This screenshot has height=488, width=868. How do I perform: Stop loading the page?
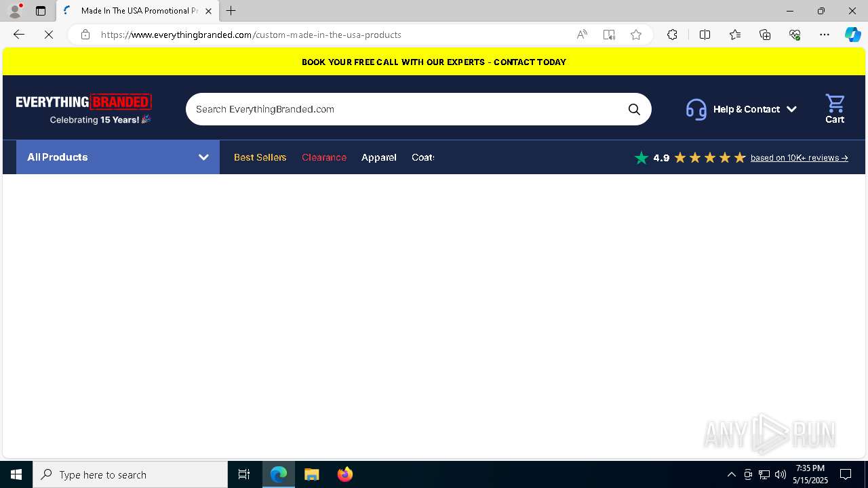49,35
